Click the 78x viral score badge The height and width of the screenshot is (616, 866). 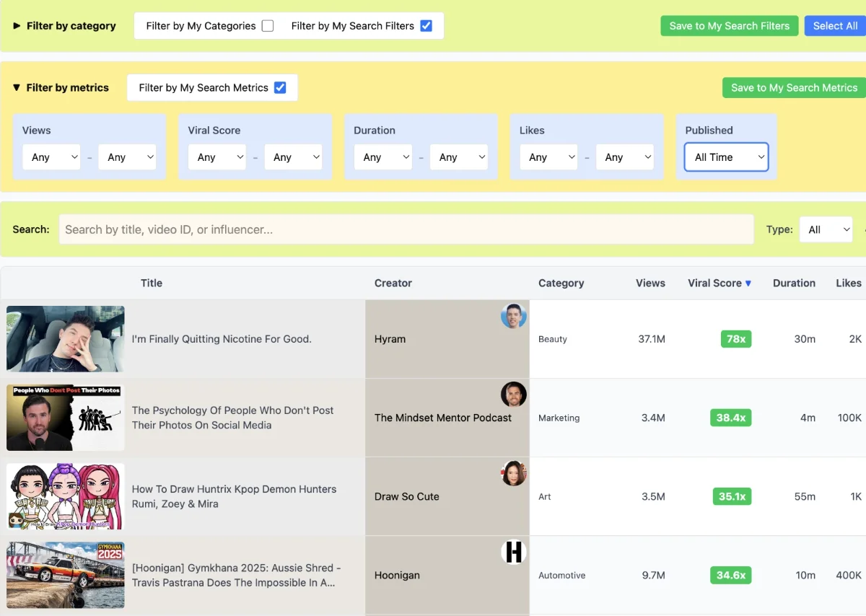click(x=735, y=339)
